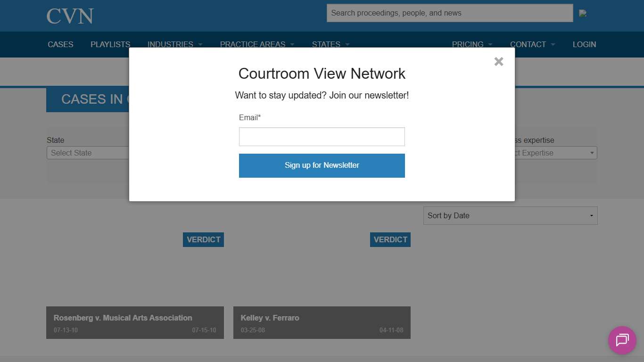
Task: Open the CASES menu item
Action: [60, 44]
